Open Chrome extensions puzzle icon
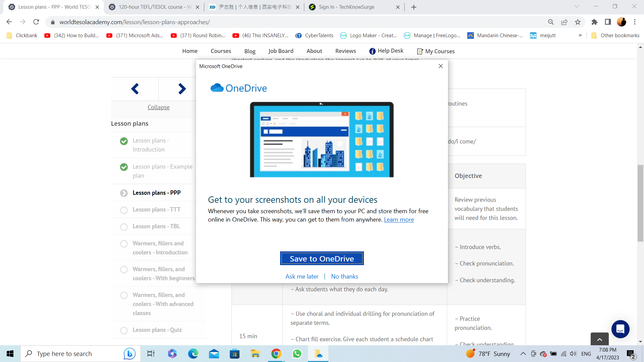 pos(594,22)
